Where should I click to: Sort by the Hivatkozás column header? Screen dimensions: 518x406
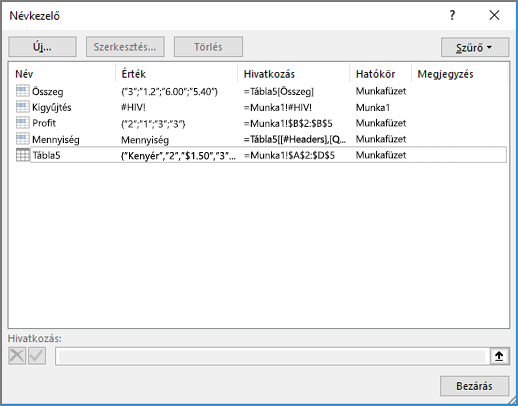(x=269, y=74)
